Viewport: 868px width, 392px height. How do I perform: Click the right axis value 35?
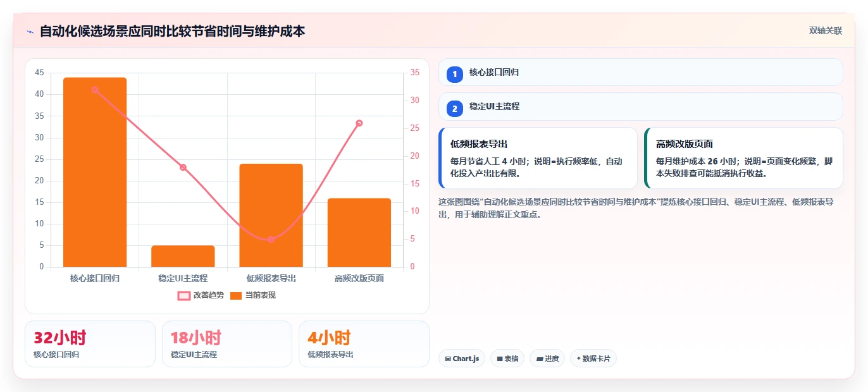click(x=415, y=73)
